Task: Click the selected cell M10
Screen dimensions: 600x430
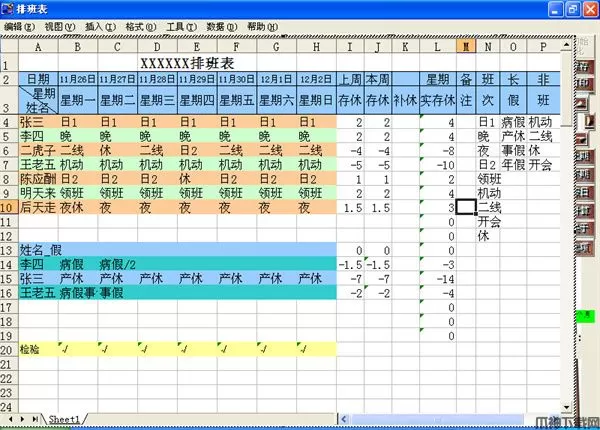Action: pyautogui.click(x=466, y=208)
